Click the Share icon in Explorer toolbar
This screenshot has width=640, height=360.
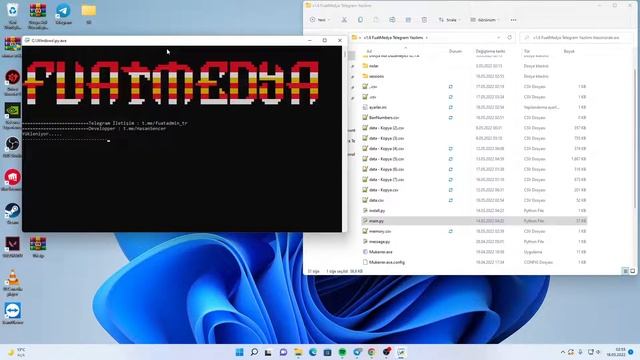[x=408, y=20]
